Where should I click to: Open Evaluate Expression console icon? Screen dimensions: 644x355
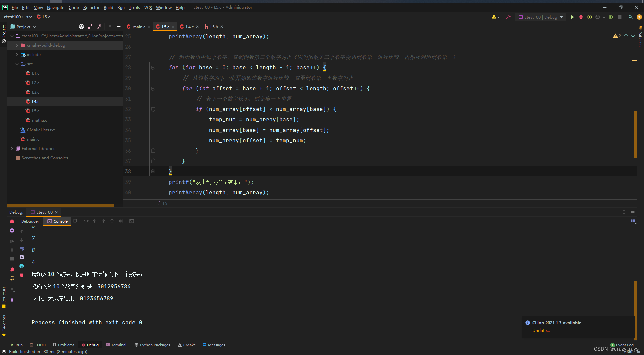(x=132, y=221)
